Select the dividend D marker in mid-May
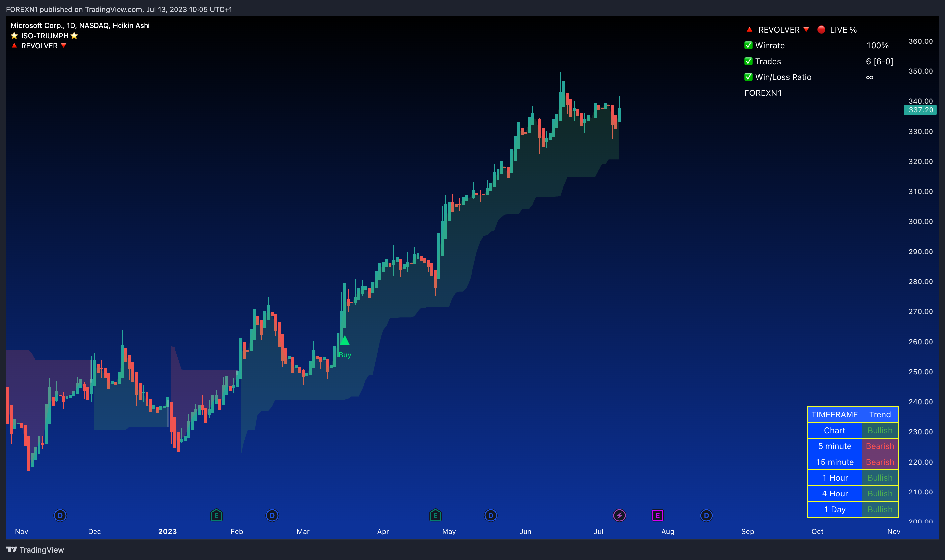The image size is (945, 560). point(491,515)
